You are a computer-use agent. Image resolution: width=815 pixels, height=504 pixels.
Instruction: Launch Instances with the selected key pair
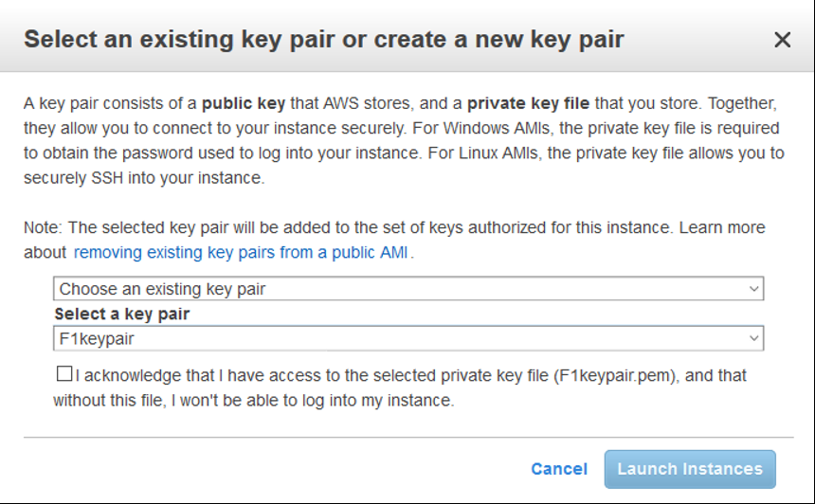(690, 469)
